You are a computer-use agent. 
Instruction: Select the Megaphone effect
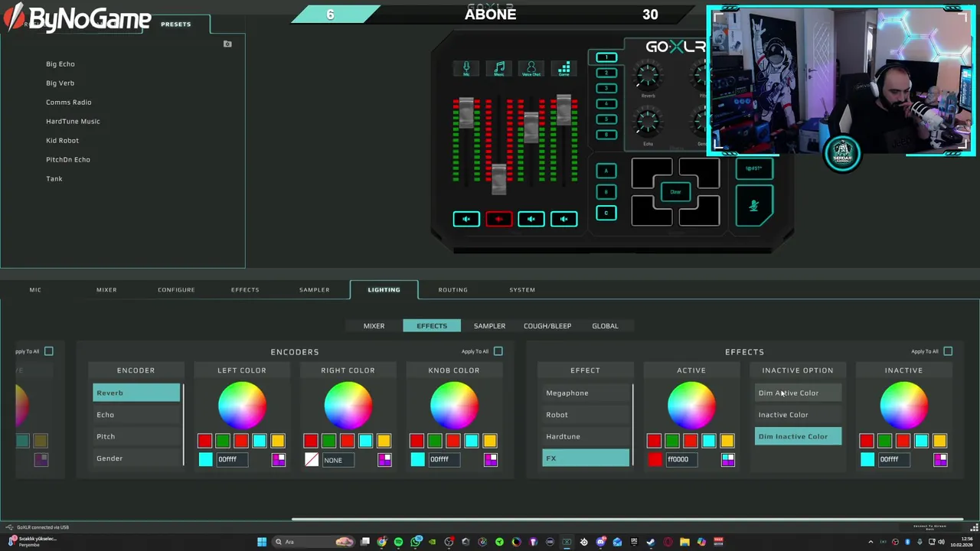click(586, 393)
